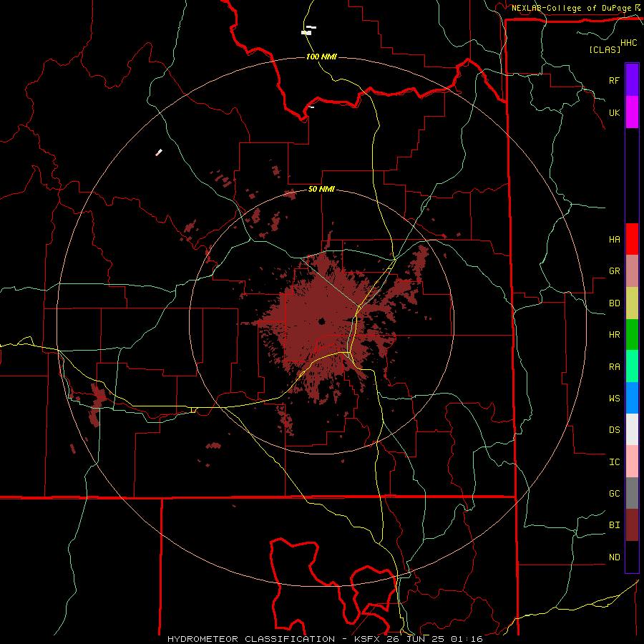Click the ND legend label

[614, 557]
